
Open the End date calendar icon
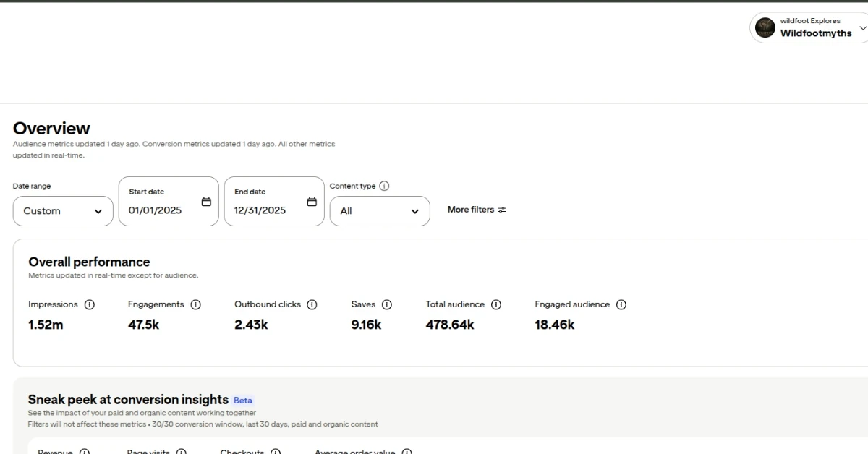coord(312,202)
